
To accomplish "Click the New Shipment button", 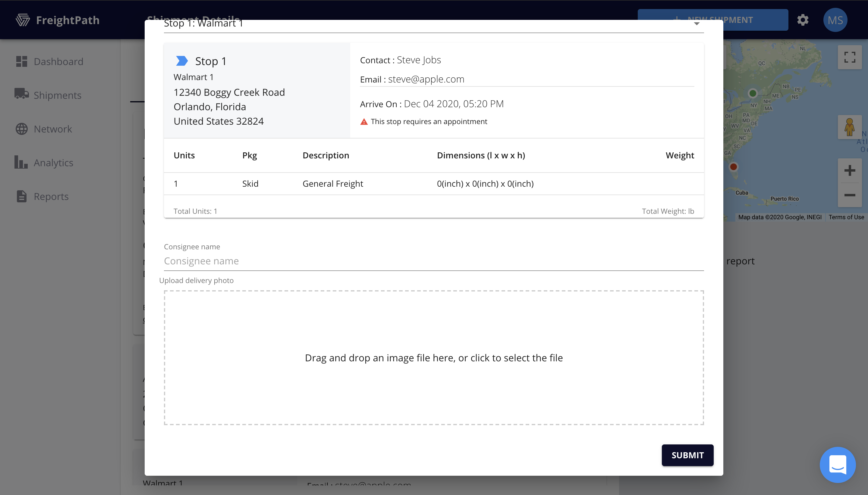I will [713, 20].
